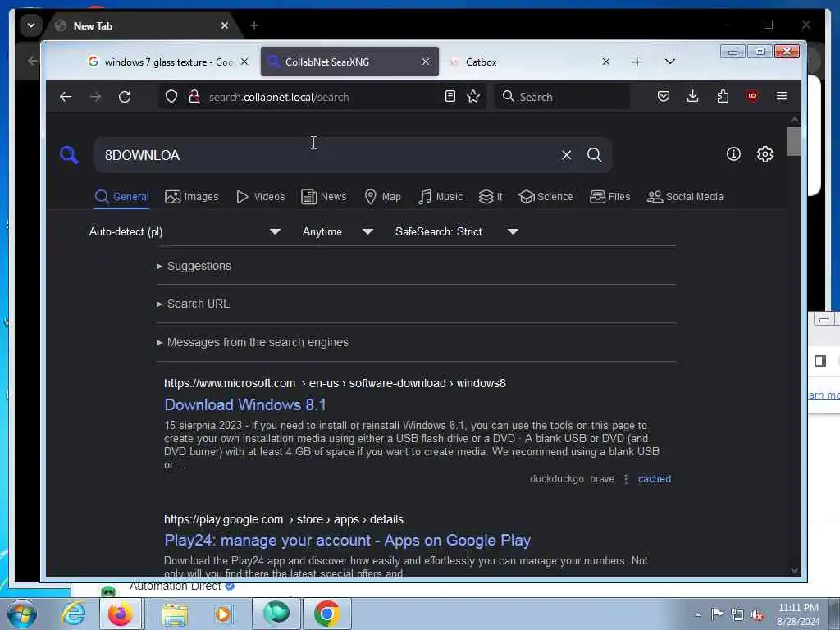Close the Catbox tab
Image resolution: width=840 pixels, height=630 pixels.
coord(606,62)
